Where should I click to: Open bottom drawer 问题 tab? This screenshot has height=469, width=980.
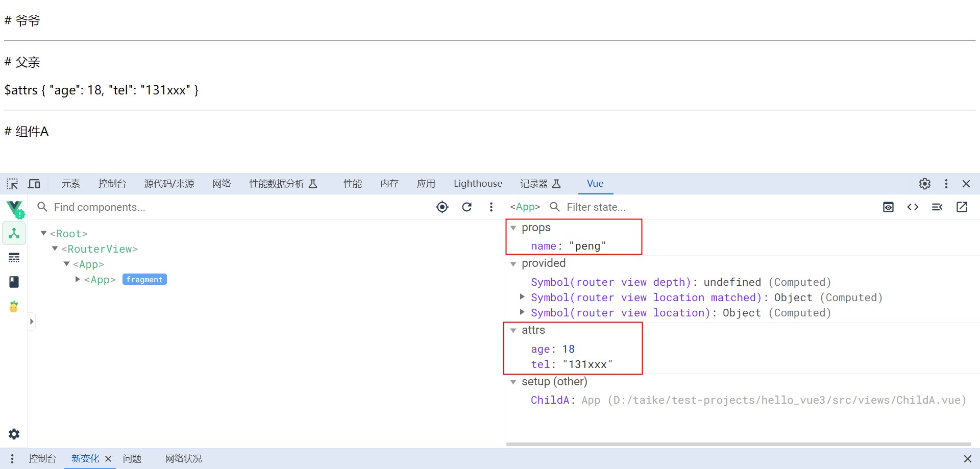[x=132, y=459]
